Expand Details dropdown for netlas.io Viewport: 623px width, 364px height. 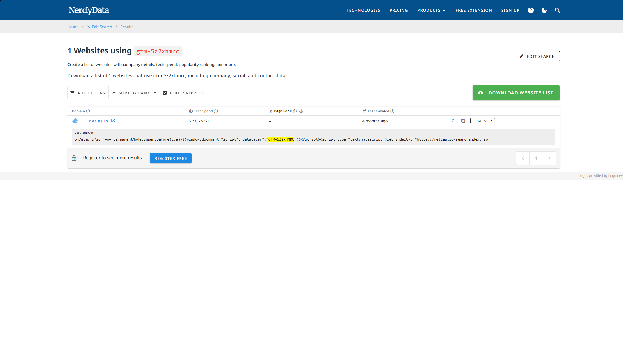point(482,121)
